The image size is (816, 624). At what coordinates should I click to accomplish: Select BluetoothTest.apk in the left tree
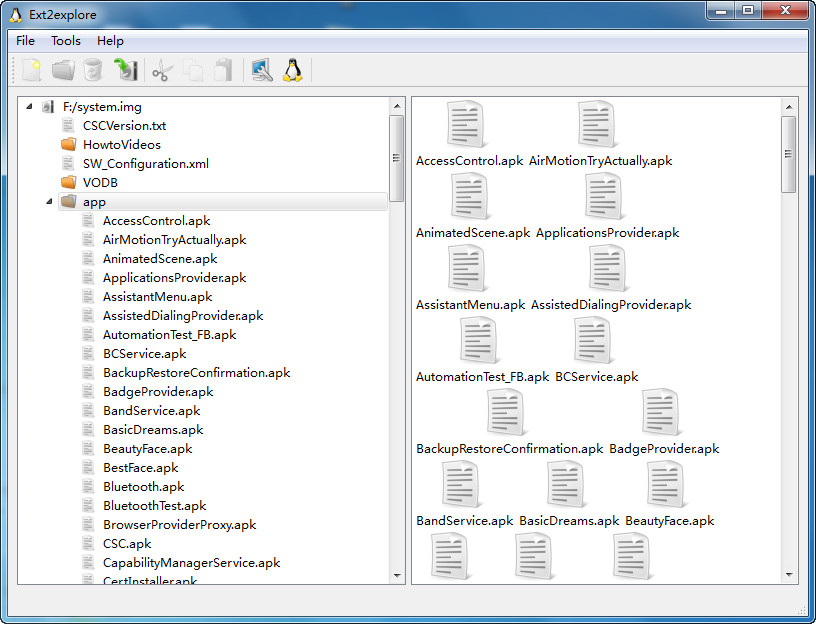click(155, 505)
